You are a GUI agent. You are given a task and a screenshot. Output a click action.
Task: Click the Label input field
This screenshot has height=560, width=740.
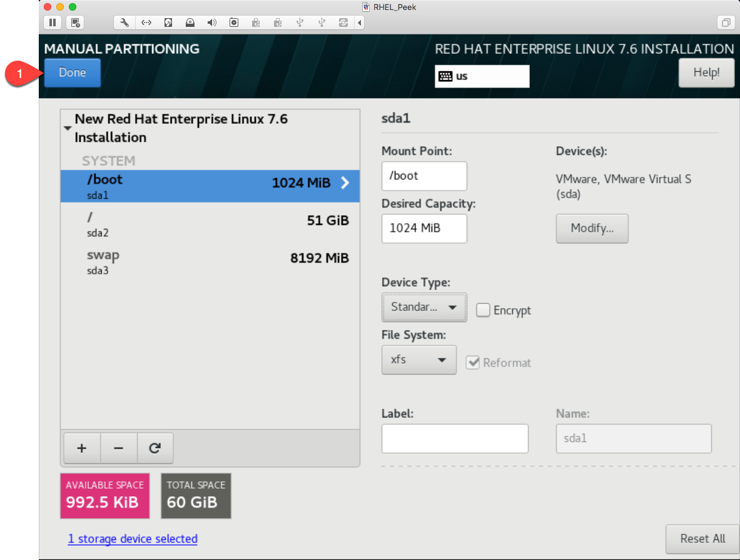455,438
